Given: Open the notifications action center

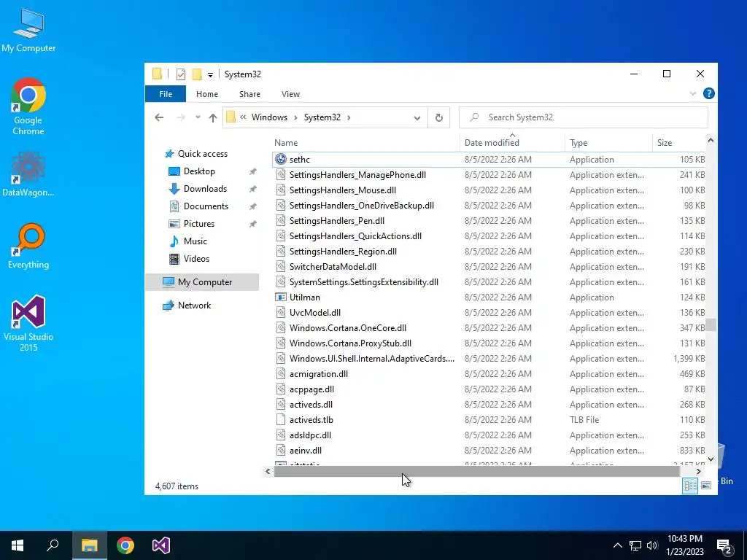Looking at the screenshot, I should click(724, 546).
